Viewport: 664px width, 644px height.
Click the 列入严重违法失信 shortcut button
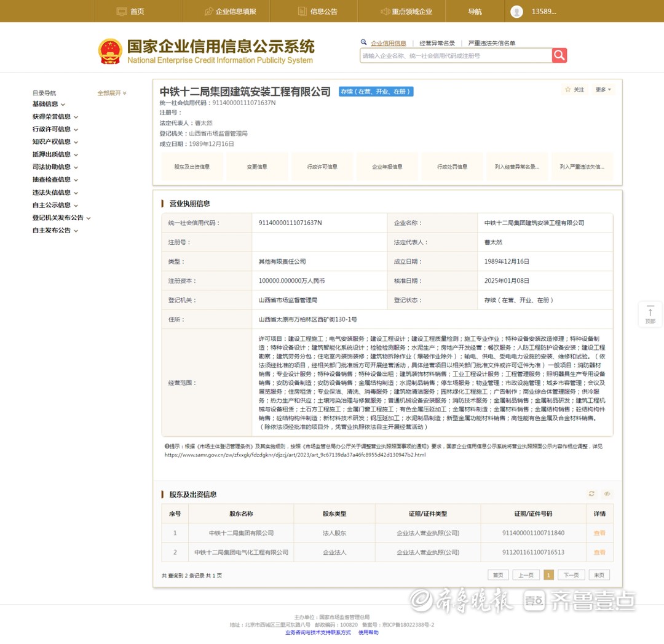point(582,167)
